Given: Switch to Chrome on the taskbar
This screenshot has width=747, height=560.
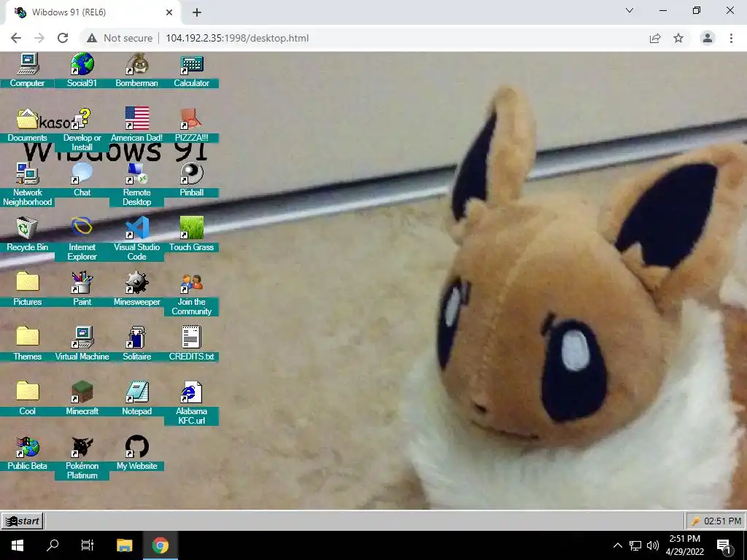Looking at the screenshot, I should pyautogui.click(x=160, y=545).
